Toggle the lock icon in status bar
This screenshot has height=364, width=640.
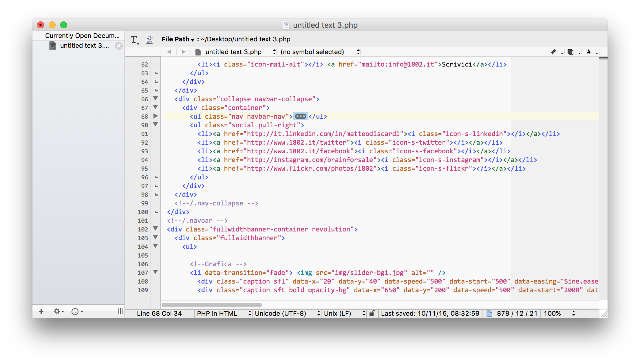(372, 313)
